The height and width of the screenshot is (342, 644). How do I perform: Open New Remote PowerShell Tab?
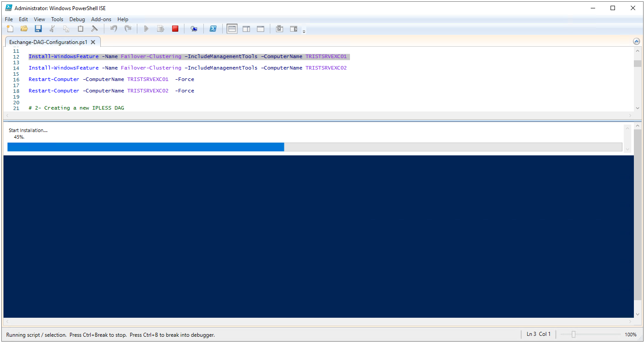[x=194, y=29]
